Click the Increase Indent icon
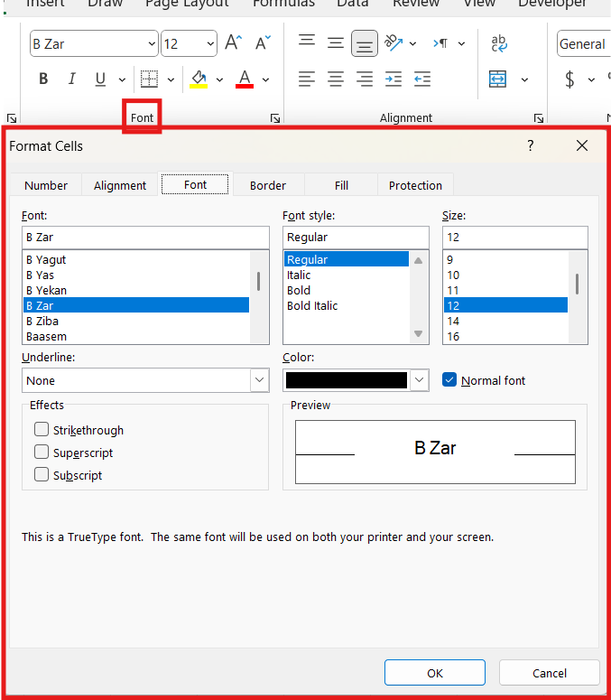This screenshot has height=700, width=611. pos(393,79)
